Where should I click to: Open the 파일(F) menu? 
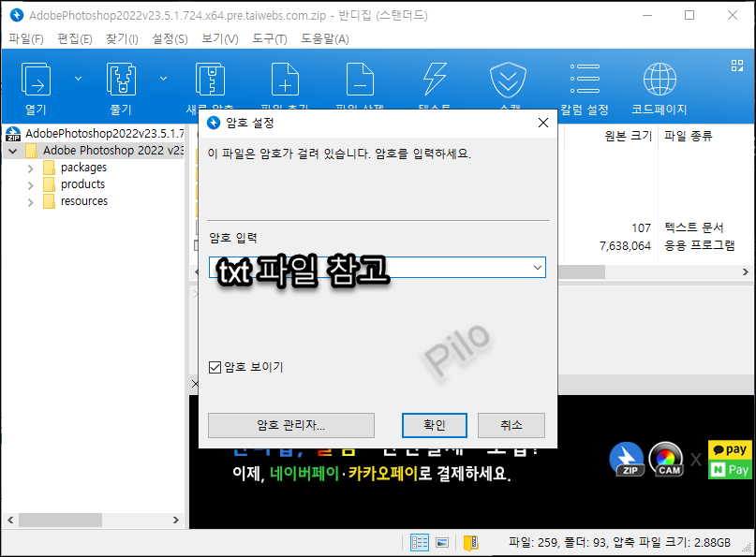(x=26, y=39)
